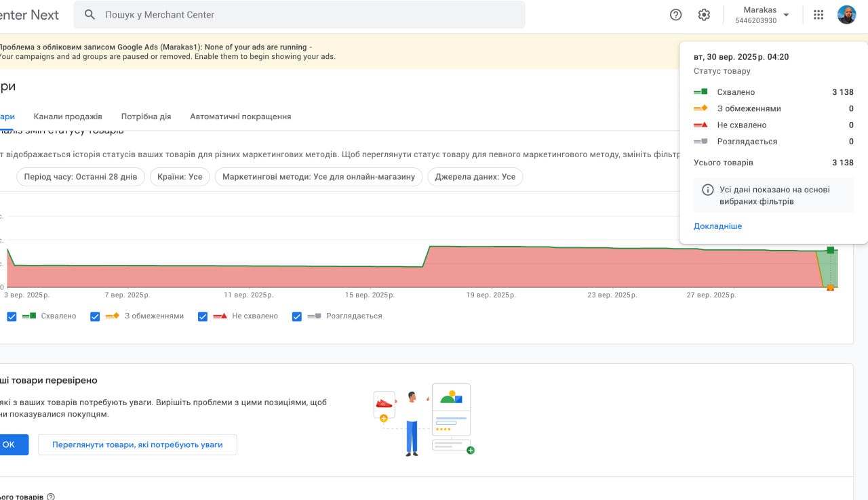Toggle the "Не схвалено" legend checkbox
Image resolution: width=868 pixels, height=500 pixels.
202,316
